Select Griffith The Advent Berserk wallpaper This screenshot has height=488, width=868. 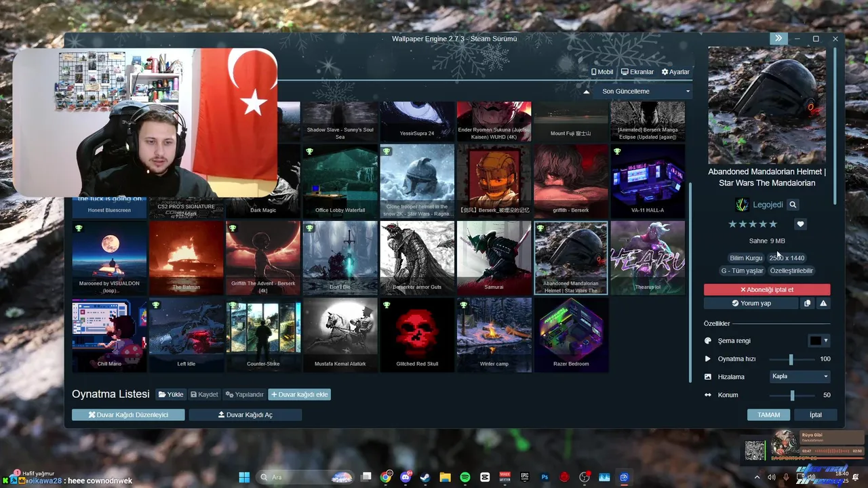[x=263, y=258]
